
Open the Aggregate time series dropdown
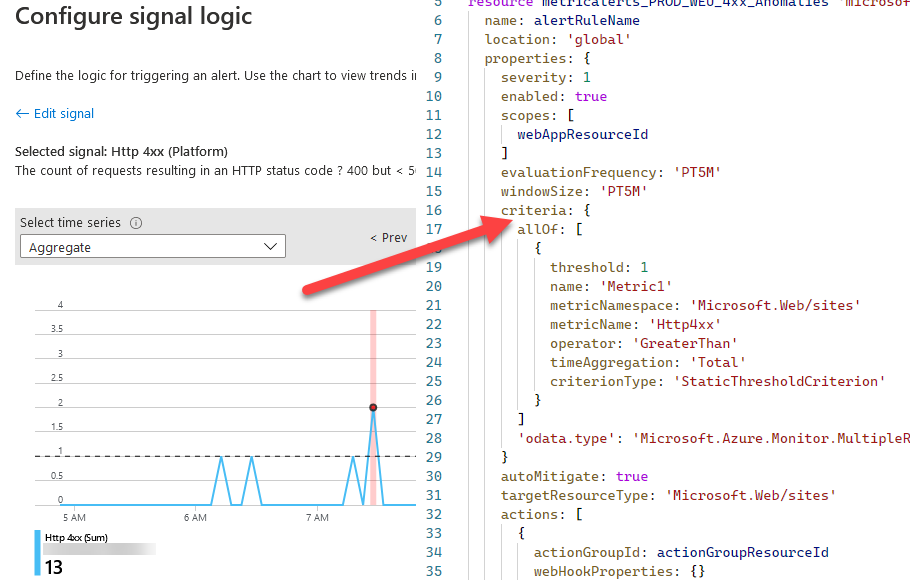(x=152, y=245)
